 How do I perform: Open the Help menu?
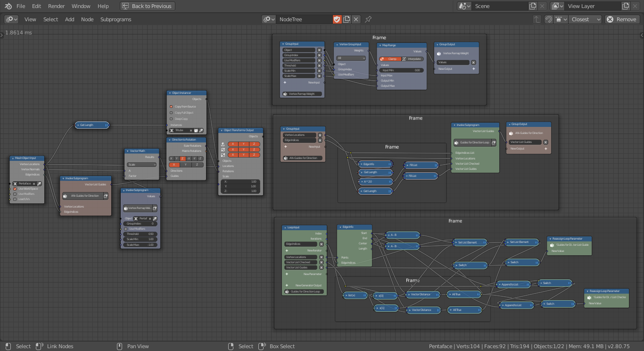point(103,6)
